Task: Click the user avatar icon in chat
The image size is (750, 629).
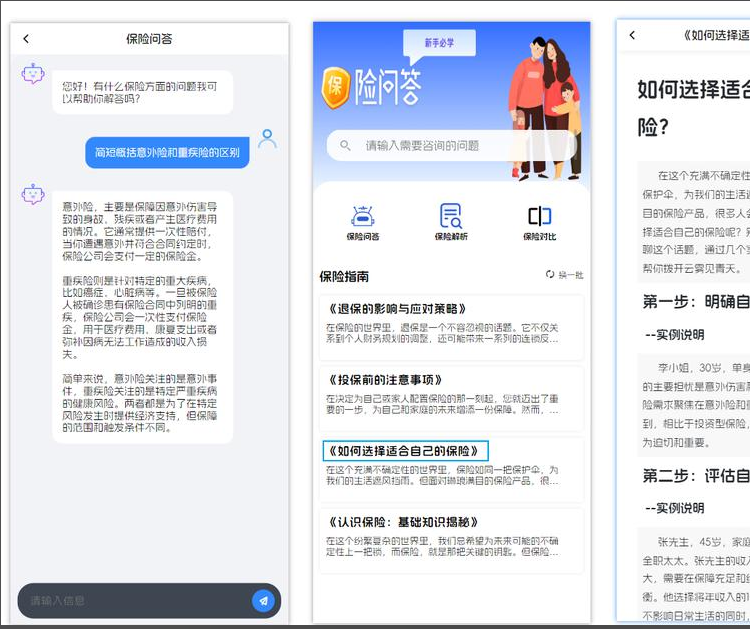Action: [267, 139]
